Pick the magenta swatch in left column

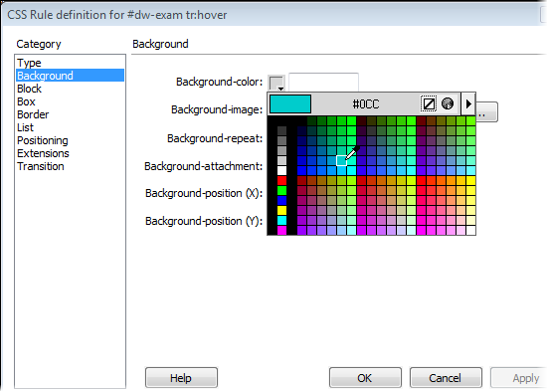(x=281, y=230)
